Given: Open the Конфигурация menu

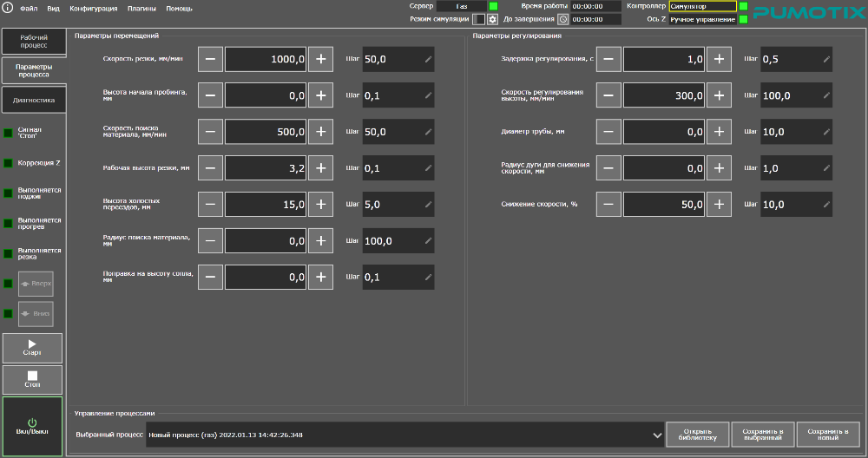Looking at the screenshot, I should (x=94, y=9).
